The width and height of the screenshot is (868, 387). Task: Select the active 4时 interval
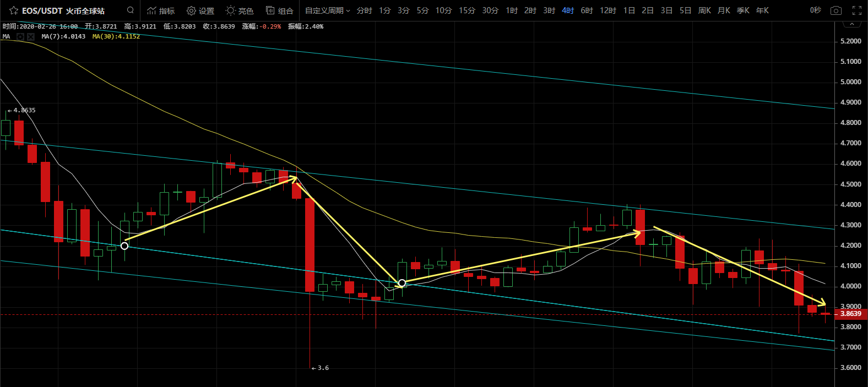(568, 10)
